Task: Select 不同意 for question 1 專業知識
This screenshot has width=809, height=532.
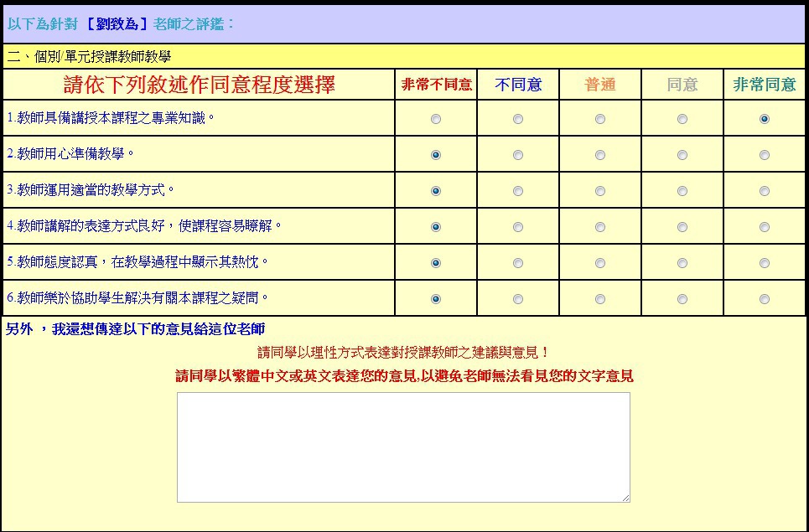Action: coord(518,119)
